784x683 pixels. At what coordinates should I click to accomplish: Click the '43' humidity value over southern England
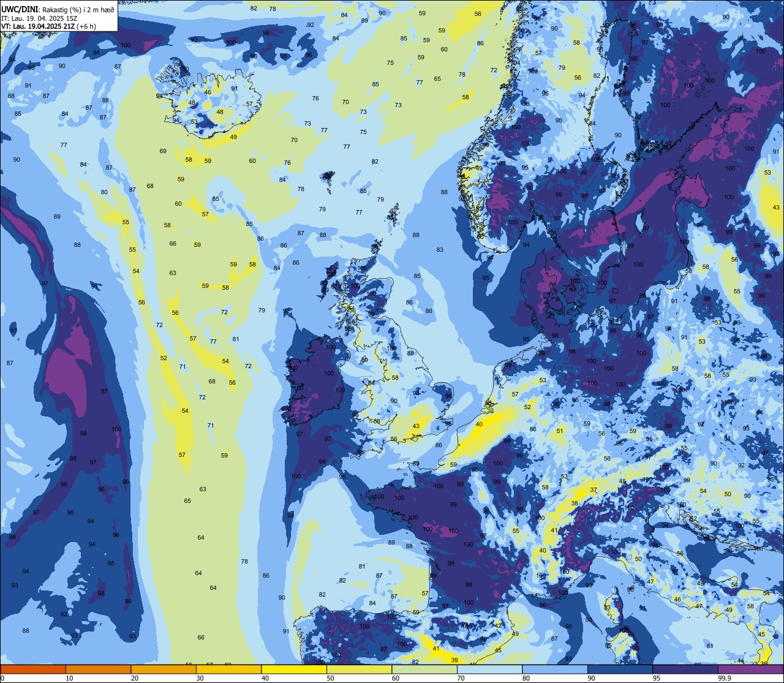(416, 426)
